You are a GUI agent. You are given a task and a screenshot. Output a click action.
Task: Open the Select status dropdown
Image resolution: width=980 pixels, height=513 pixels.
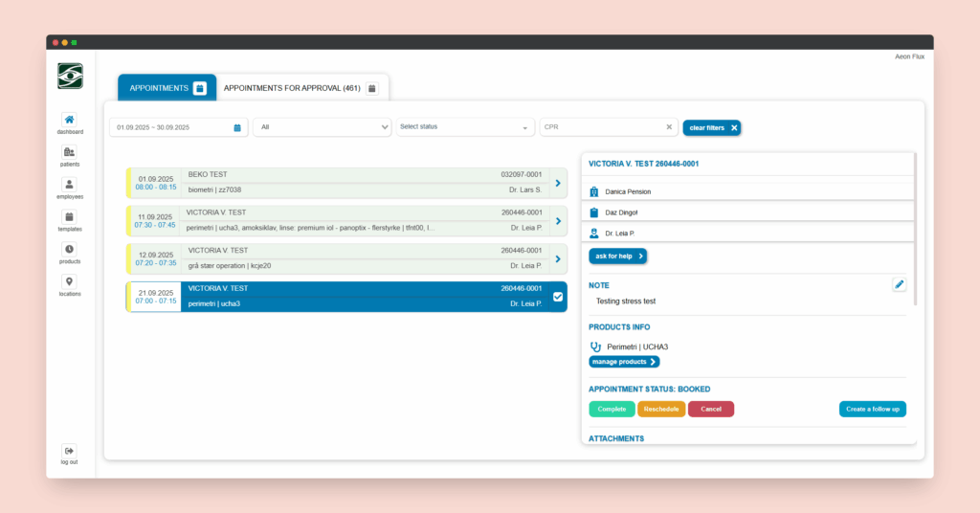(465, 127)
